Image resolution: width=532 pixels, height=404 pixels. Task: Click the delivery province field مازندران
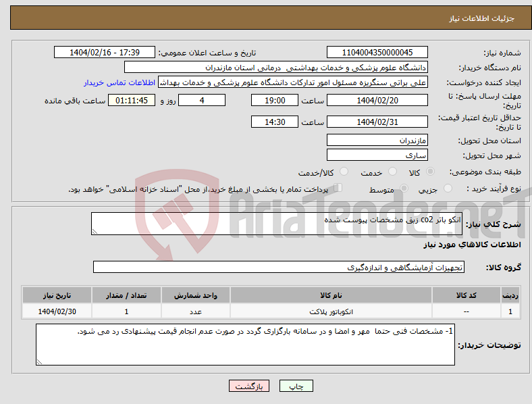pyautogui.click(x=377, y=140)
